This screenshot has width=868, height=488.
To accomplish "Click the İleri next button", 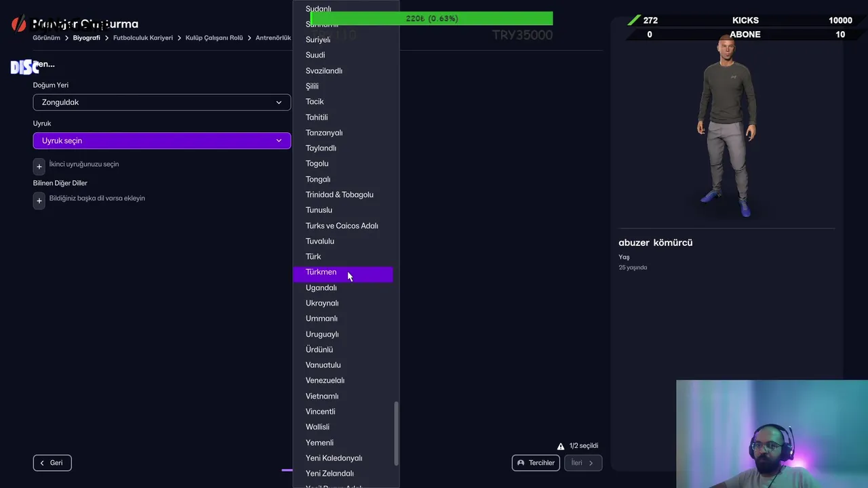I will [x=583, y=463].
